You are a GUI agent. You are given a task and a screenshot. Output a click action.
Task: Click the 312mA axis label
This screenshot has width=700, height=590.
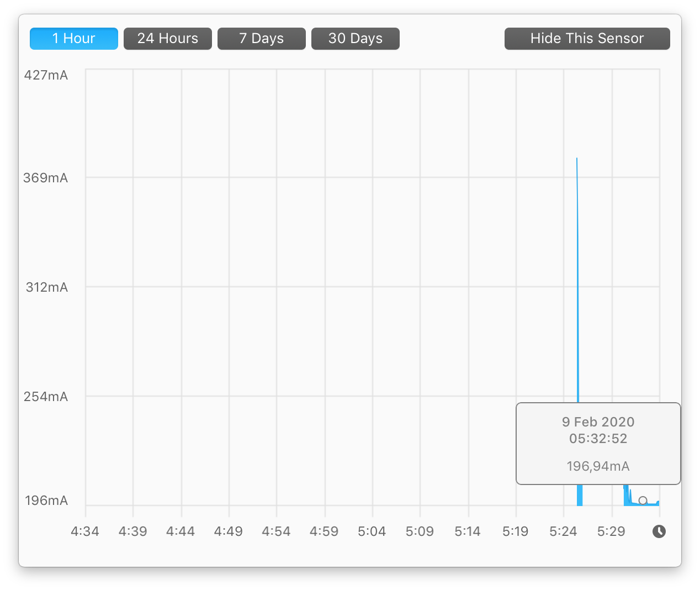46,287
